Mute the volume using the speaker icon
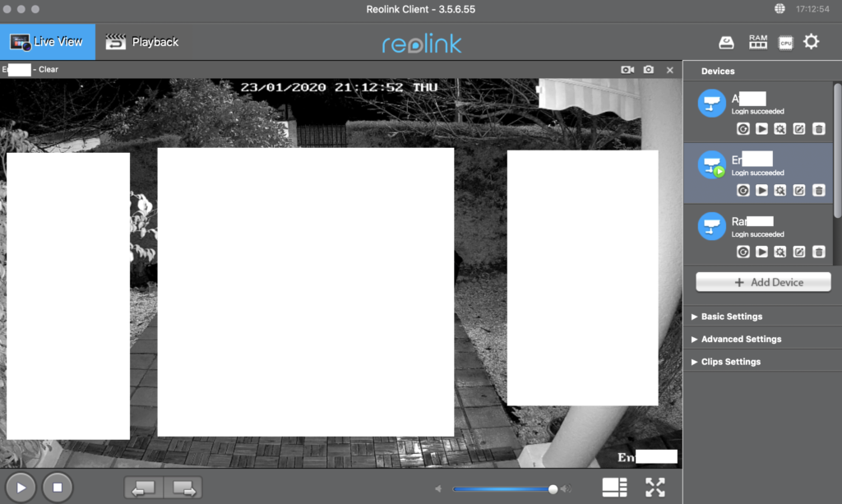 (439, 488)
